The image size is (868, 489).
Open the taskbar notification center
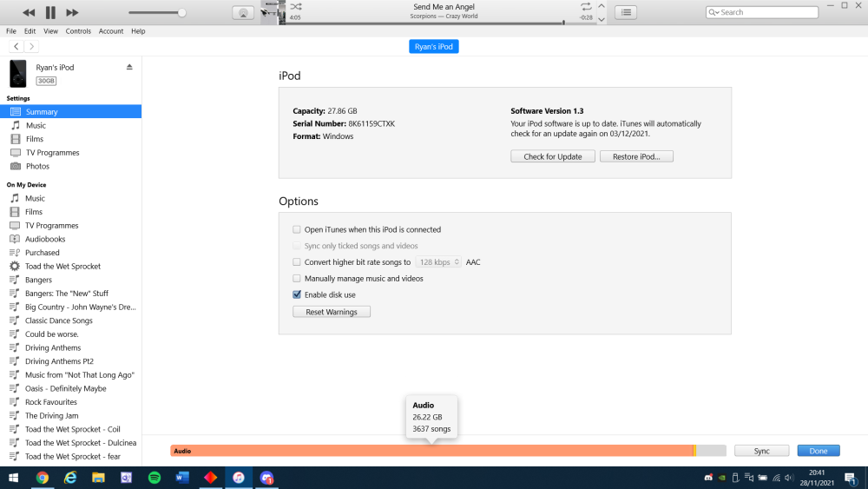click(851, 478)
